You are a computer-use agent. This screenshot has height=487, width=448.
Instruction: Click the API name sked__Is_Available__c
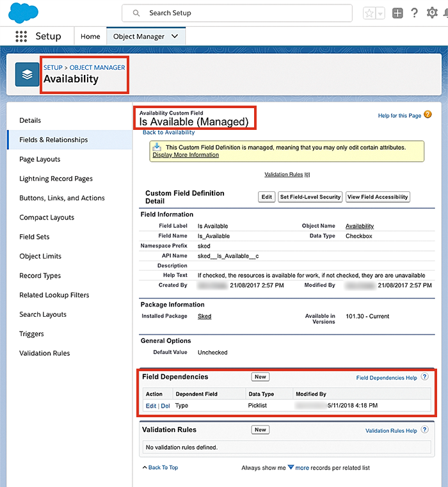(228, 256)
